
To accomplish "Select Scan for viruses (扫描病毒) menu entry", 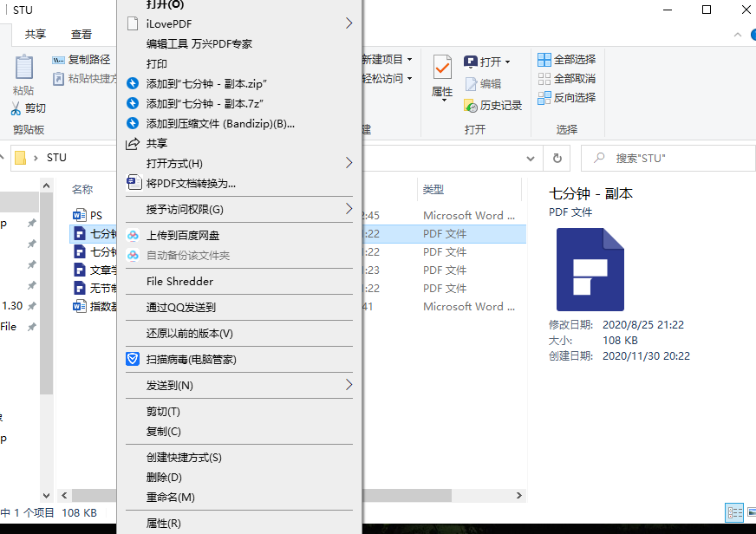I will tap(191, 359).
